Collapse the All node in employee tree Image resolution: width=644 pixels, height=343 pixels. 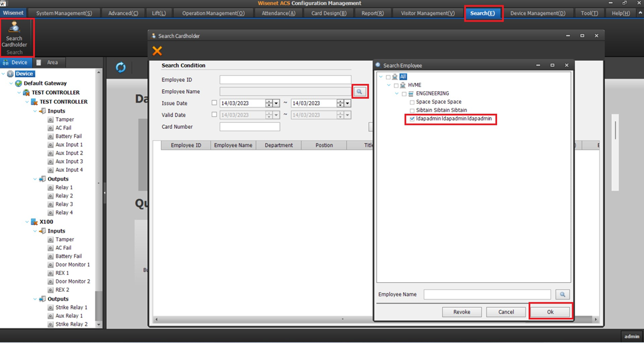pos(381,77)
